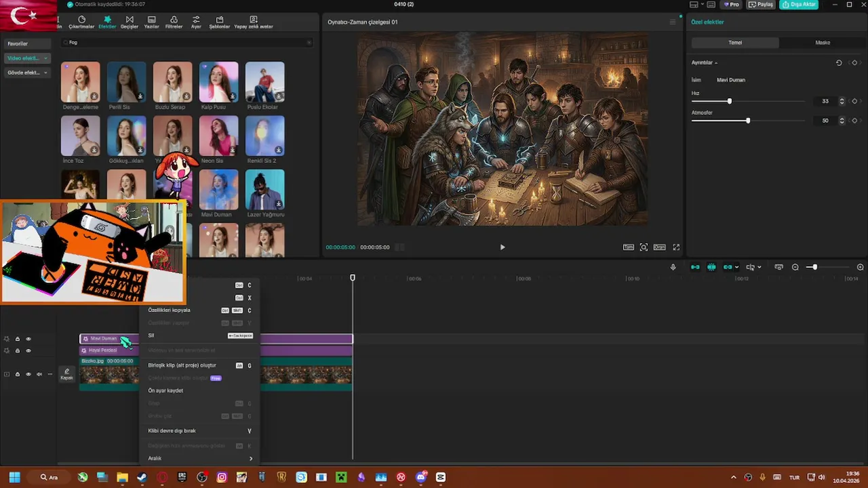Switch to the Maske tab
This screenshot has width=868, height=488.
click(x=823, y=43)
